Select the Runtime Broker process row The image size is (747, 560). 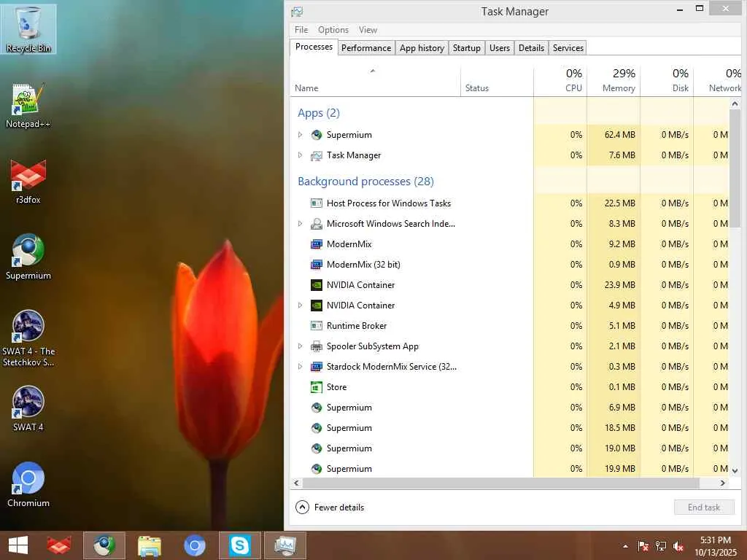tap(509, 326)
